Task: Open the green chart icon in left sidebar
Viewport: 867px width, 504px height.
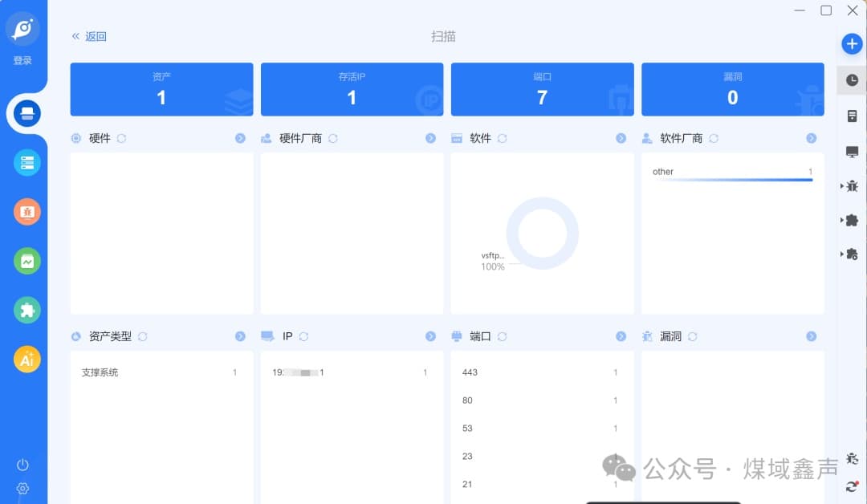Action: 27,261
